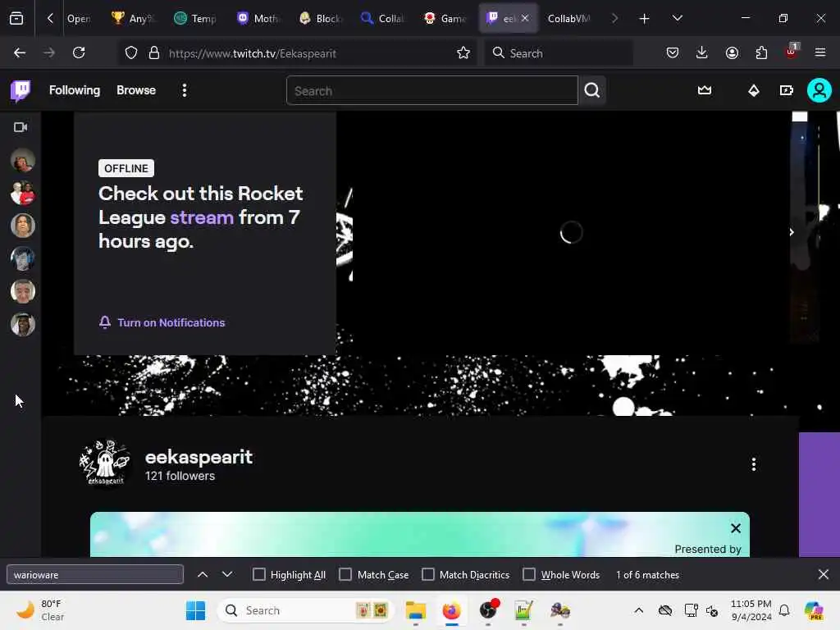Enable Match Case checkbox

click(345, 574)
